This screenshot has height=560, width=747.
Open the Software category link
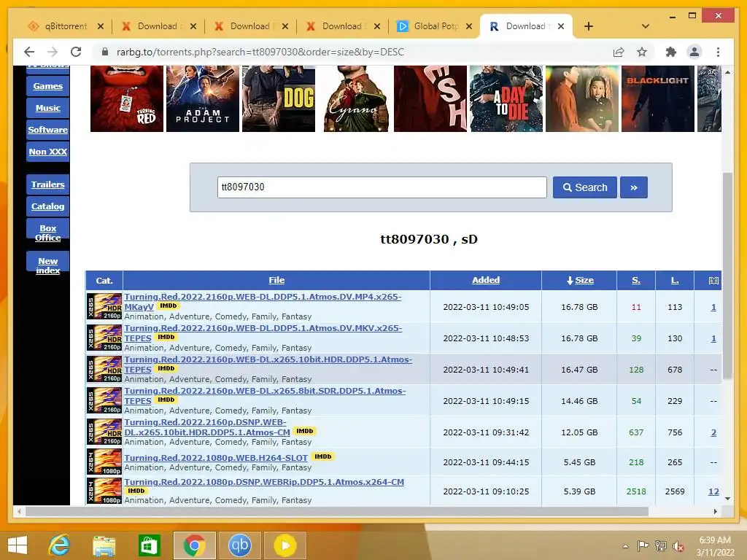tap(47, 130)
